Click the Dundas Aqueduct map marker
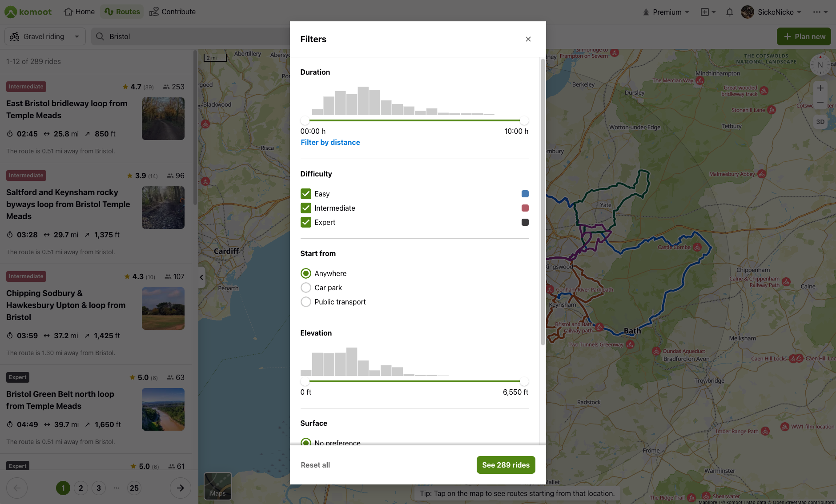The width and height of the screenshot is (836, 504). [x=656, y=351]
